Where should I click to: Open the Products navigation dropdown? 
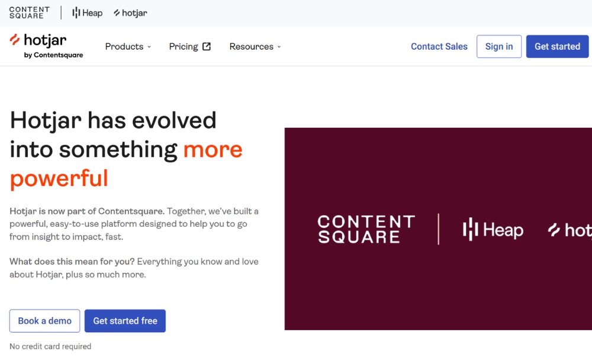click(124, 46)
